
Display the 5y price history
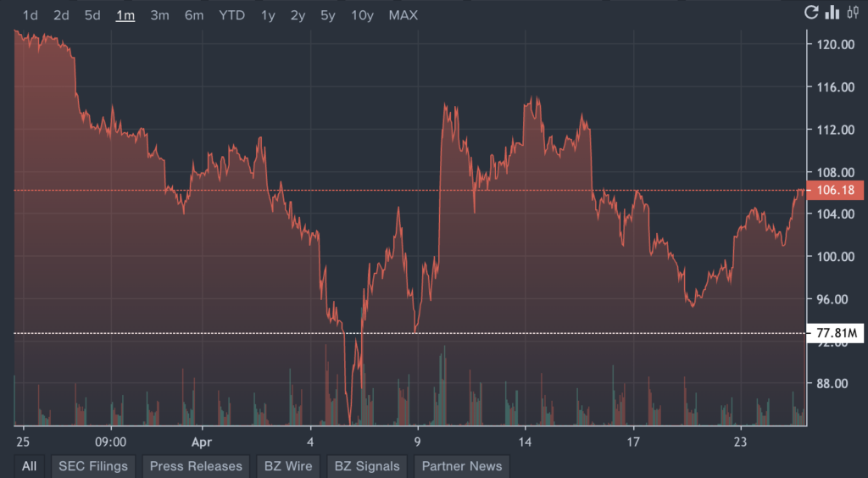coord(327,15)
